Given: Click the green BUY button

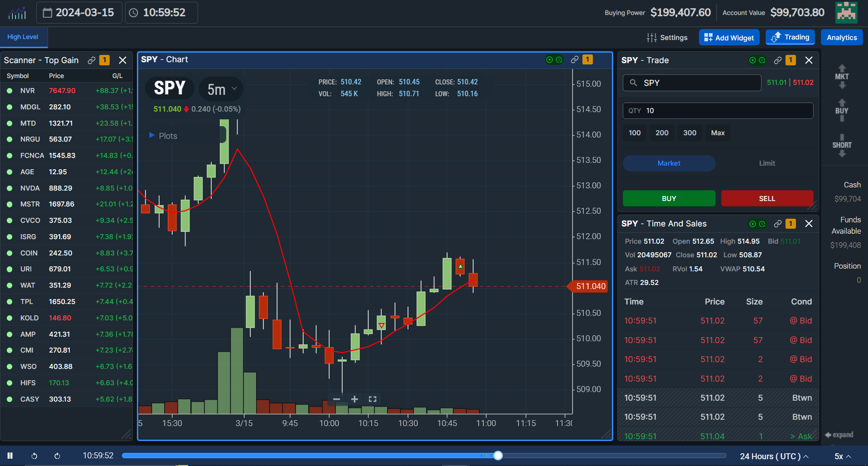Looking at the screenshot, I should 669,198.
